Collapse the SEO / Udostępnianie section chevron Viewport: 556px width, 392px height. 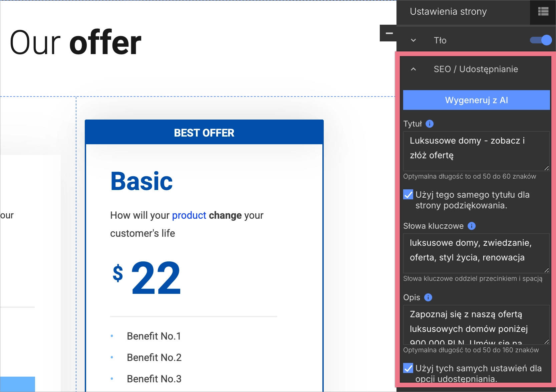click(413, 69)
